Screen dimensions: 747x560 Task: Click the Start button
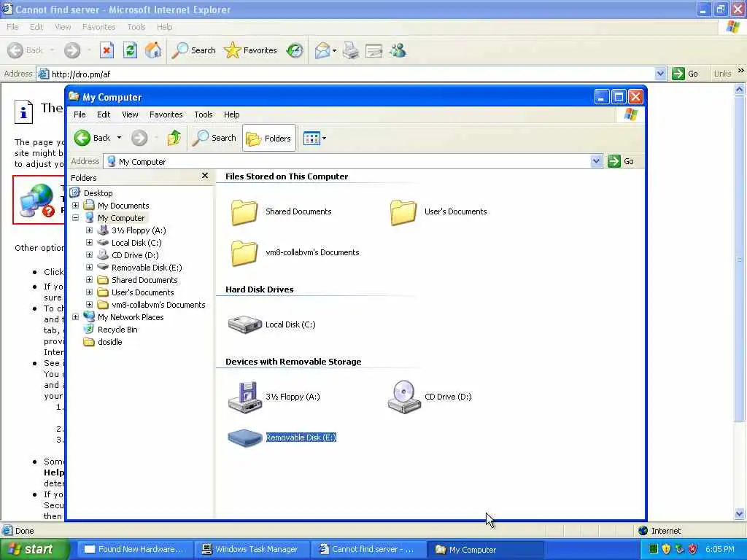tap(35, 550)
